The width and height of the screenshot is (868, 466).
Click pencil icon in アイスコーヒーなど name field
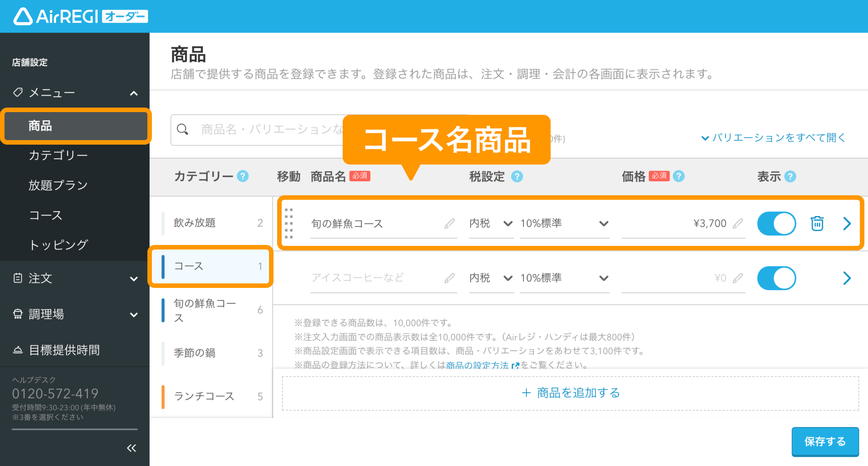click(x=449, y=278)
